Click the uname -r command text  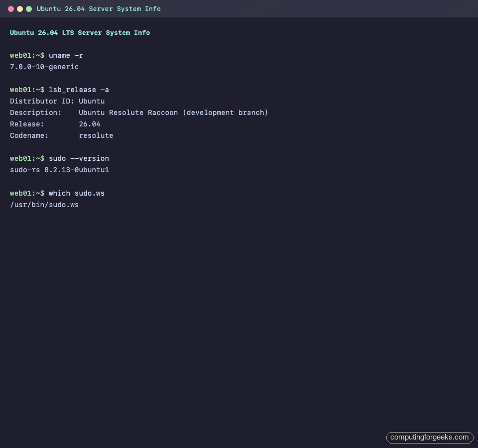pyautogui.click(x=66, y=55)
